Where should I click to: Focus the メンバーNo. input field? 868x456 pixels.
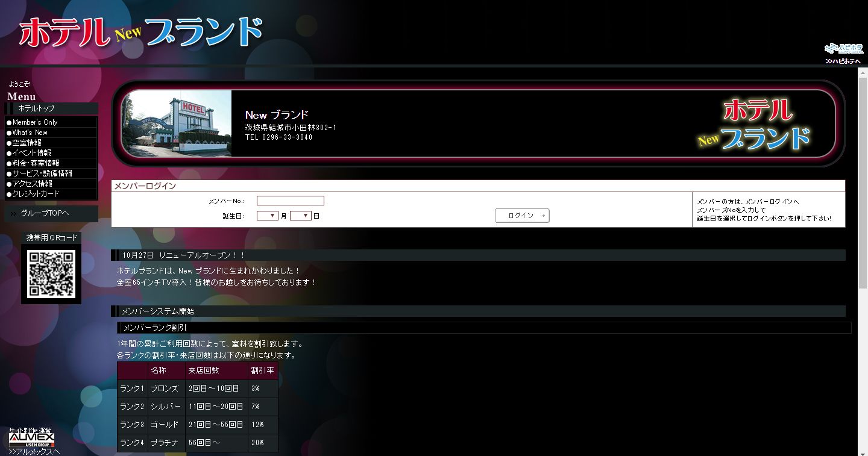coord(291,201)
